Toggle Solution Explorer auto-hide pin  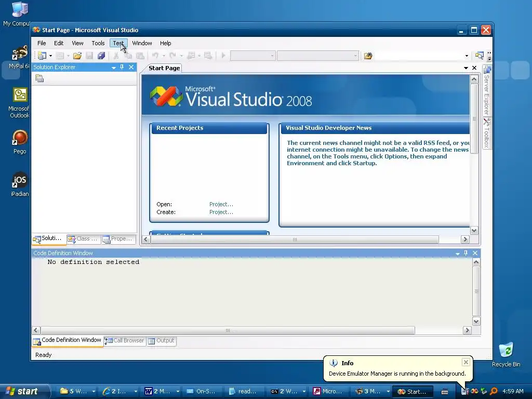[122, 67]
